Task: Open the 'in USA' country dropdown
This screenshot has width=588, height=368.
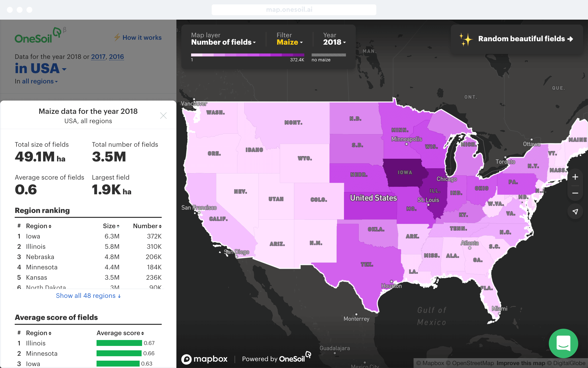Action: click(x=41, y=68)
